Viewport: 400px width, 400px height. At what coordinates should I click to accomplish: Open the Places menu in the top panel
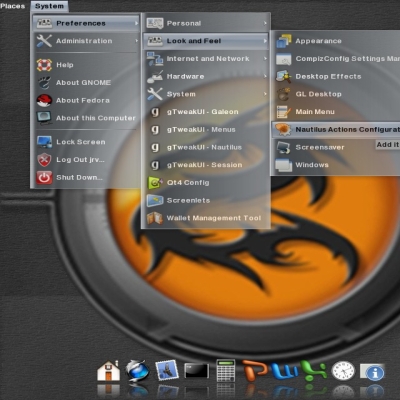[13, 6]
